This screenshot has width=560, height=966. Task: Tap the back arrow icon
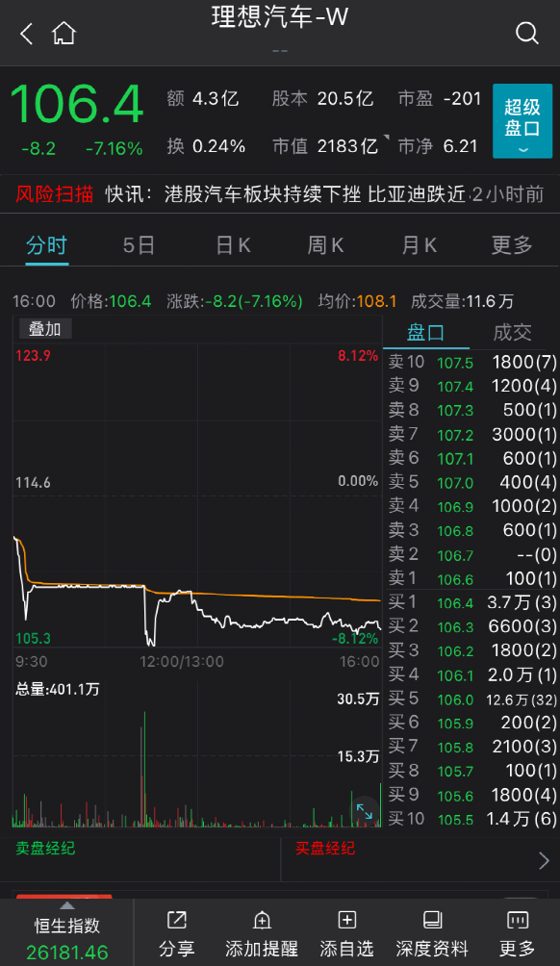(x=27, y=34)
